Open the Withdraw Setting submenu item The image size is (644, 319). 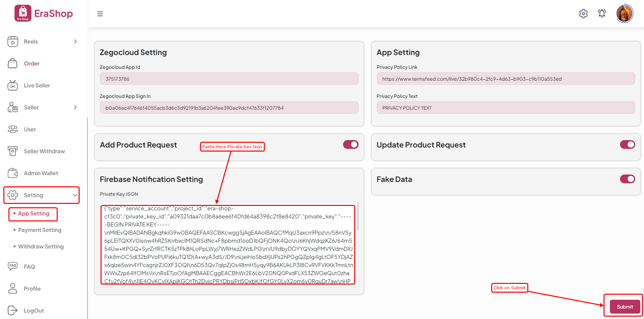click(x=41, y=246)
